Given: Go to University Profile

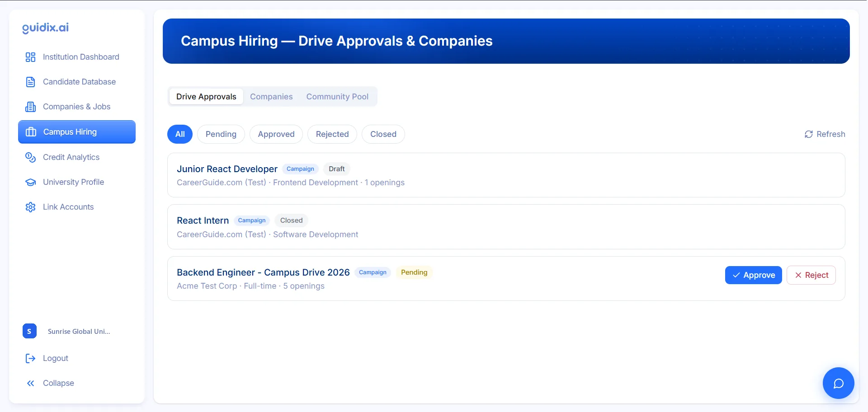Looking at the screenshot, I should point(77,182).
